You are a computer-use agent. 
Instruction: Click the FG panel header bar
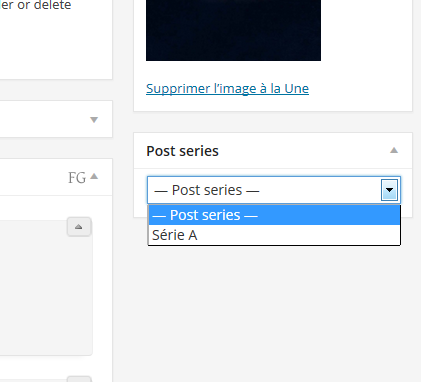(x=33, y=177)
